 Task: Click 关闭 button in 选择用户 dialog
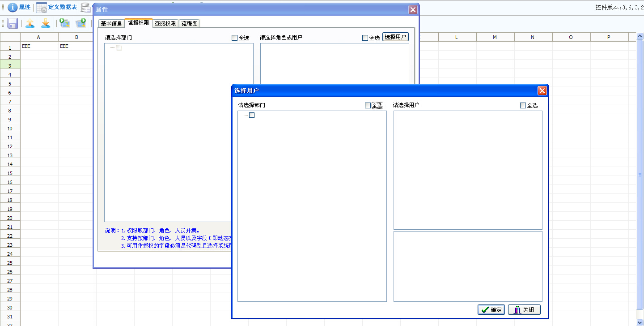pyautogui.click(x=524, y=310)
